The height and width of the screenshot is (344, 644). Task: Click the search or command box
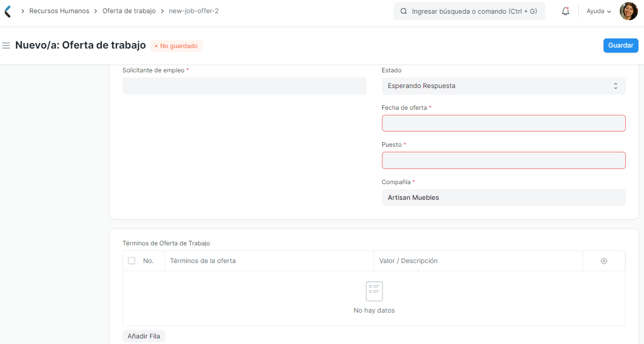tap(469, 11)
